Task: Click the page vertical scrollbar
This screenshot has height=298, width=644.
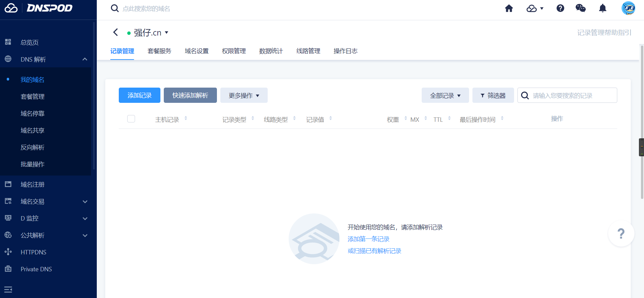Action: point(642,122)
